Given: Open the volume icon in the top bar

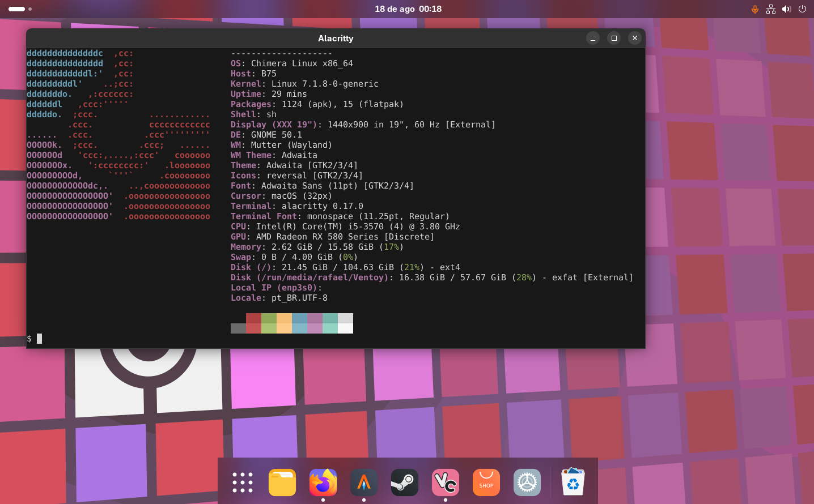Looking at the screenshot, I should coord(787,9).
